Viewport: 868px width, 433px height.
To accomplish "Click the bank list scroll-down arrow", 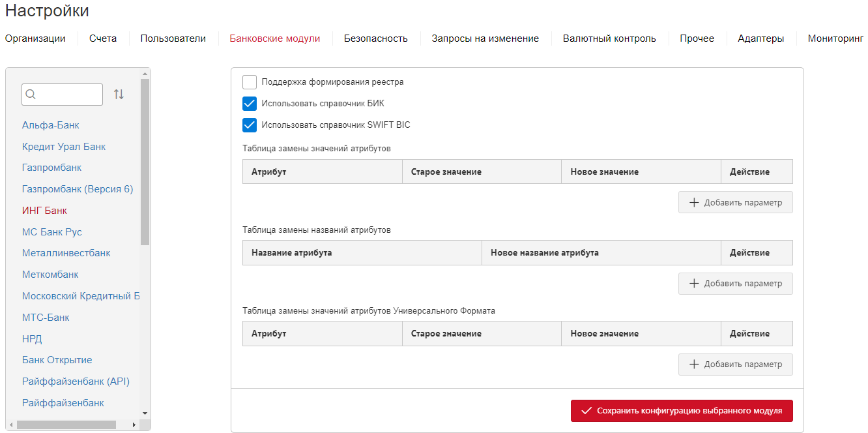I will point(145,413).
